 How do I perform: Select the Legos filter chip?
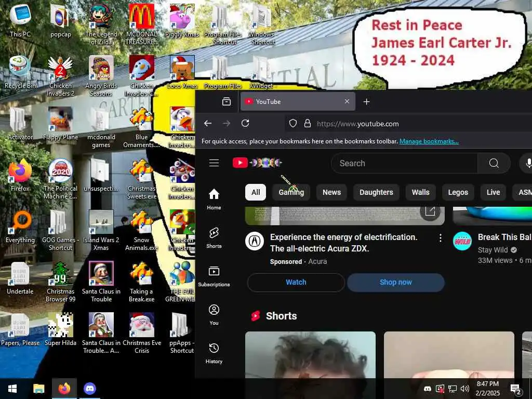click(458, 192)
